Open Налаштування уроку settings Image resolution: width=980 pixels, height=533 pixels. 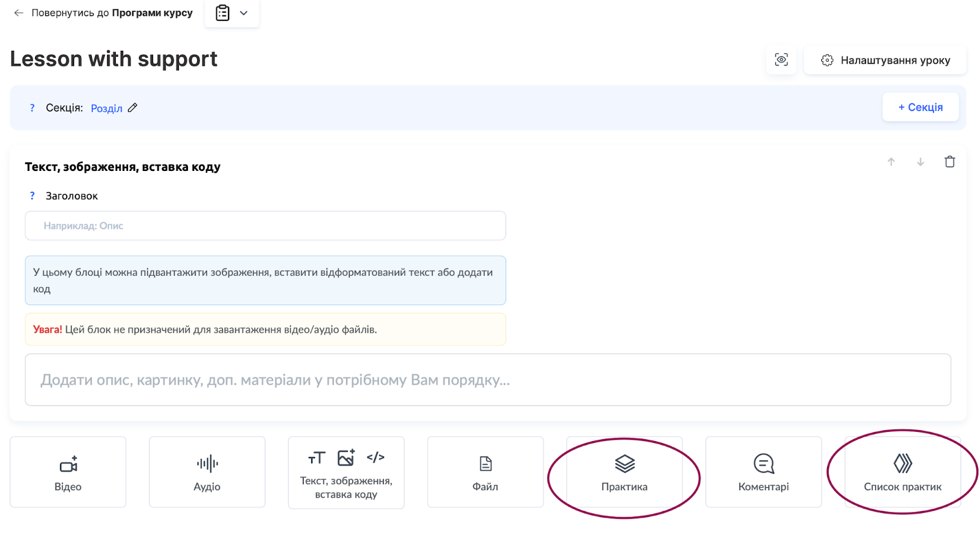(885, 60)
